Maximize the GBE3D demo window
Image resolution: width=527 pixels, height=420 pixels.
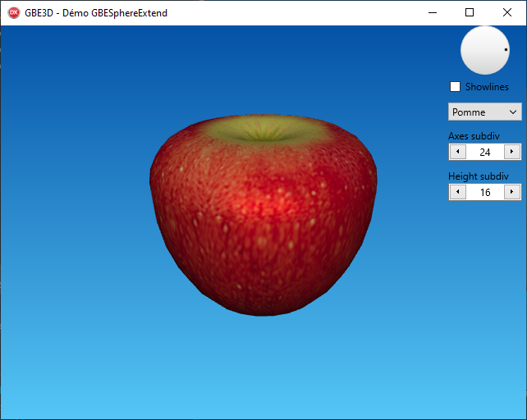coord(470,13)
